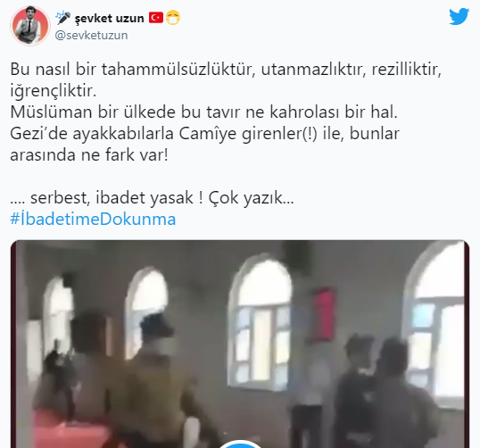Click the blue Twitter bird logo
The image size is (480, 448).
[x=459, y=17]
